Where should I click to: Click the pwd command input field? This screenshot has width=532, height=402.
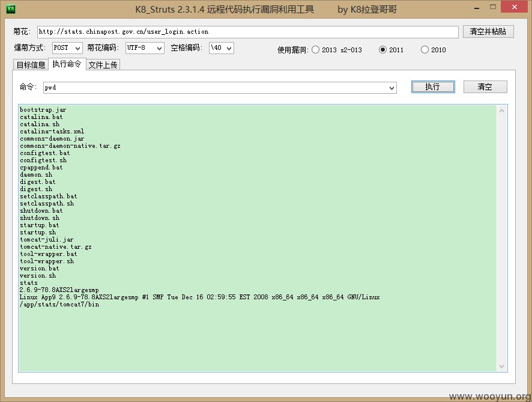[x=220, y=88]
